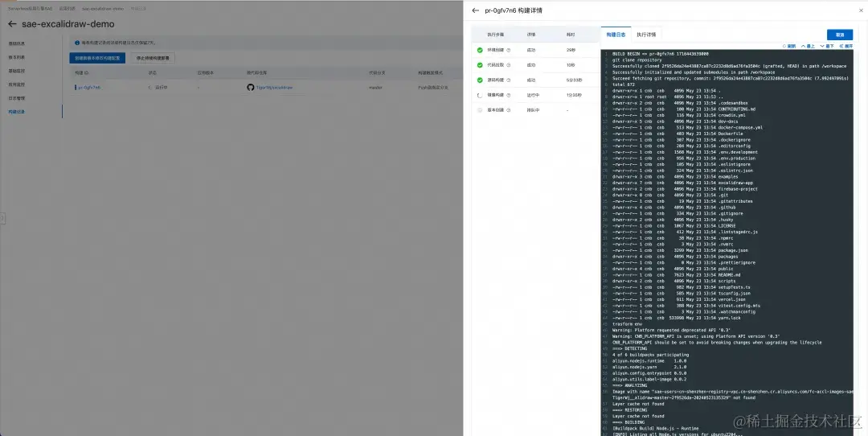Image resolution: width=868 pixels, height=436 pixels.
Task: Open the help icon next to 源码构建
Action: coord(508,80)
